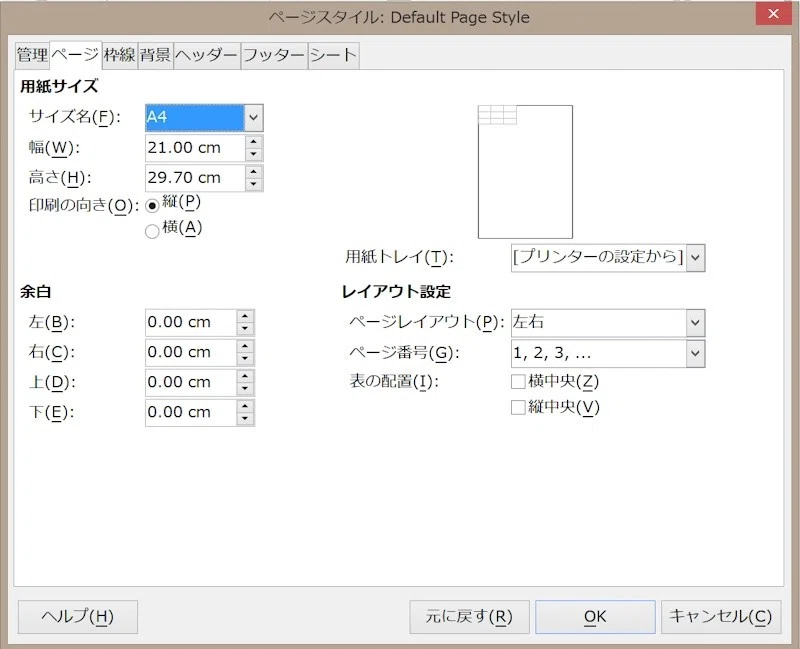Open the シート tab
Viewport: 800px width, 649px height.
pos(334,55)
